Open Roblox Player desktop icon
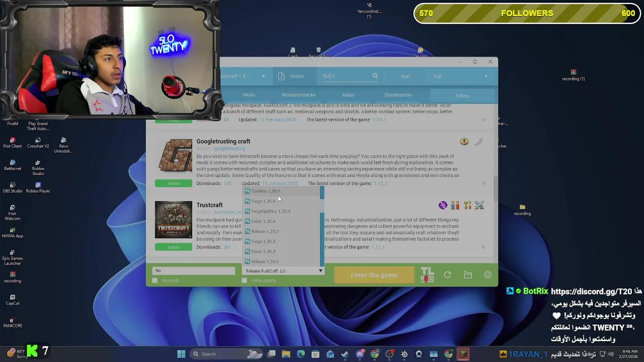644x362 pixels. click(38, 188)
